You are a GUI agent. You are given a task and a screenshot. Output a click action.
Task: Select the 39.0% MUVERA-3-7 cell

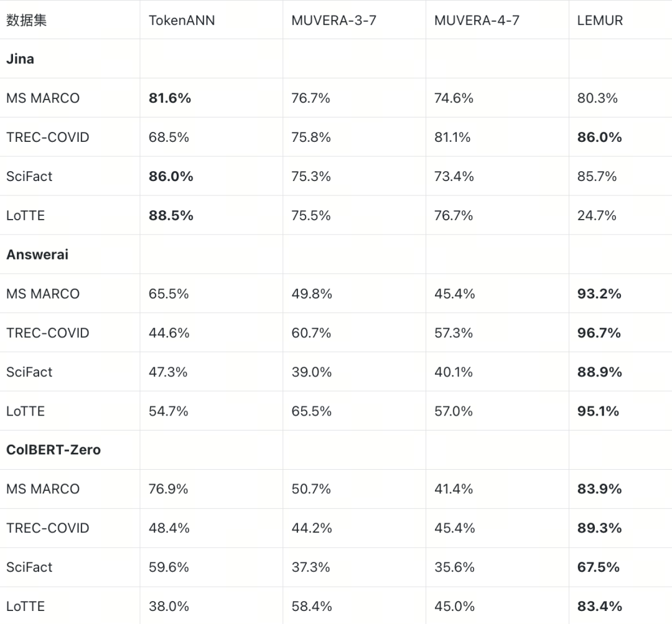312,372
